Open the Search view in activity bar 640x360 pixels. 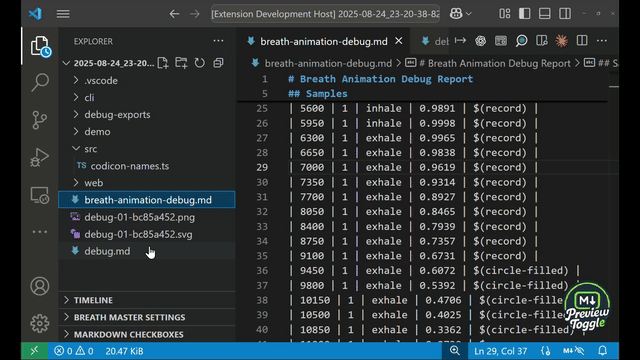click(40, 82)
